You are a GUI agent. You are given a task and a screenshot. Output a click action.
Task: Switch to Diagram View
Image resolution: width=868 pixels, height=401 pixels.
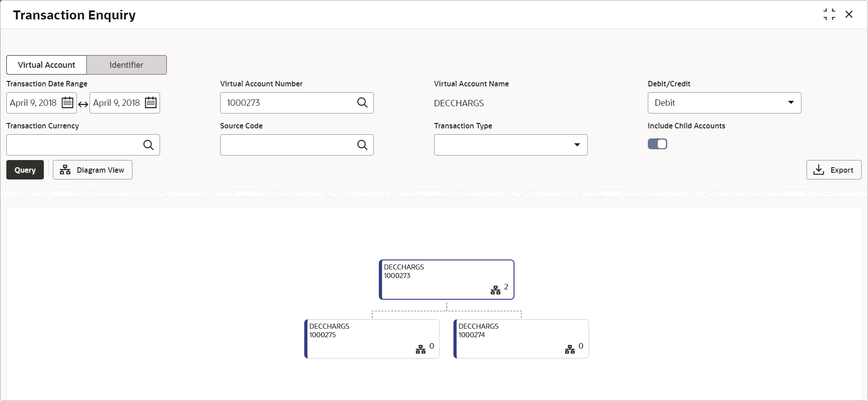click(x=92, y=170)
